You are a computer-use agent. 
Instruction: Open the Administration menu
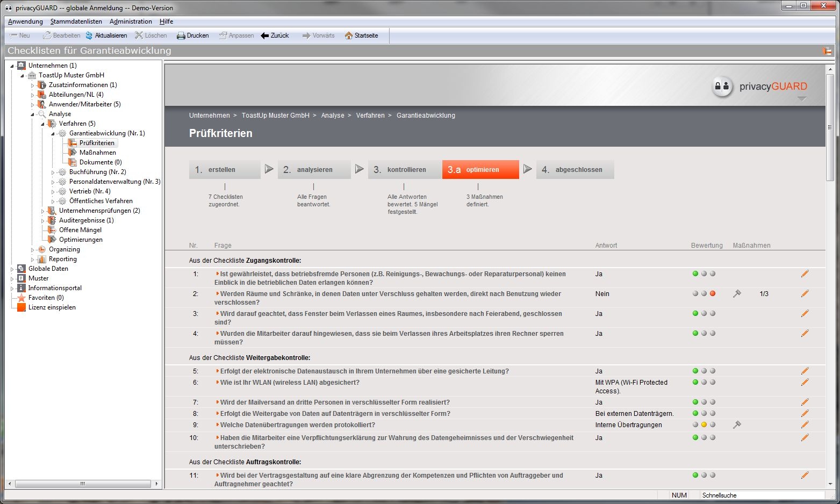point(131,21)
